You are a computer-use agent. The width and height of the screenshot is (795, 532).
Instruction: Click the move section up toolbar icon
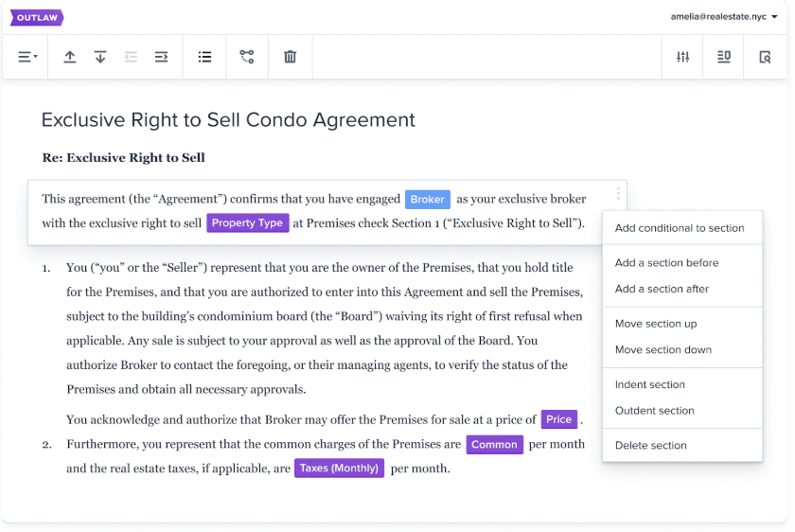pyautogui.click(x=70, y=57)
